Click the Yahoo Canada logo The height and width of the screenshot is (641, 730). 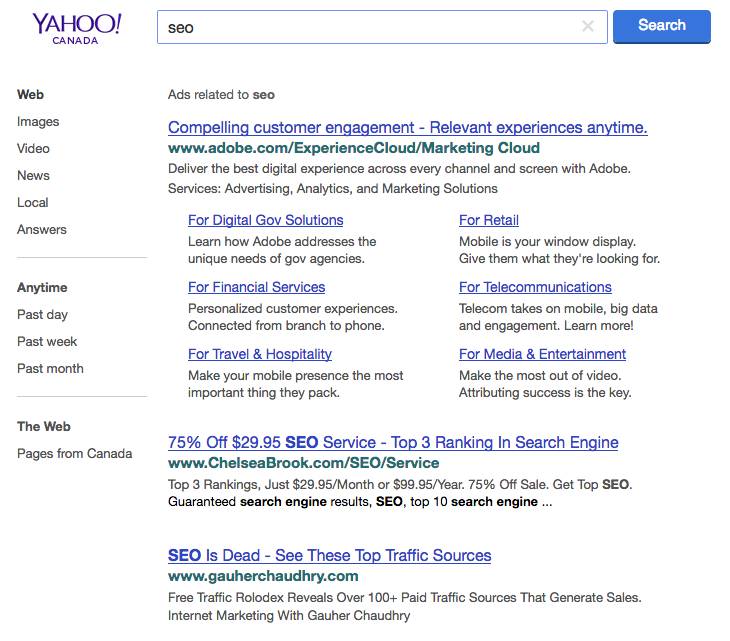point(76,28)
